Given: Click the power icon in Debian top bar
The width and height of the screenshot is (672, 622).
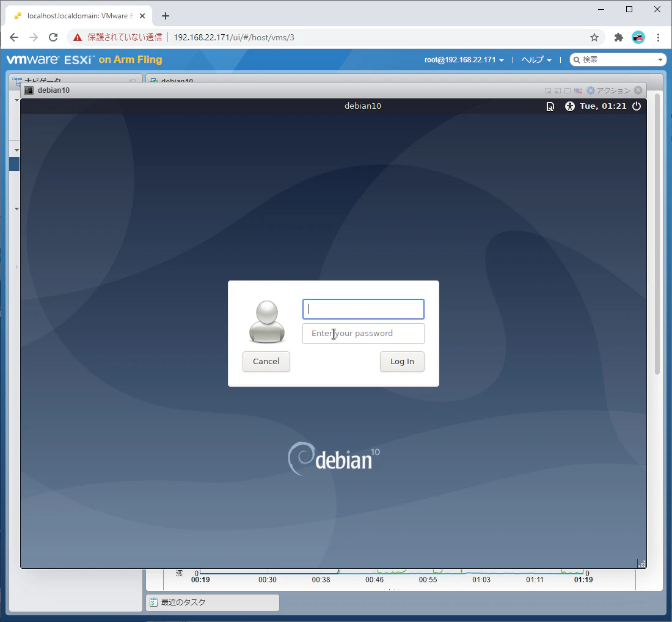Looking at the screenshot, I should (637, 106).
